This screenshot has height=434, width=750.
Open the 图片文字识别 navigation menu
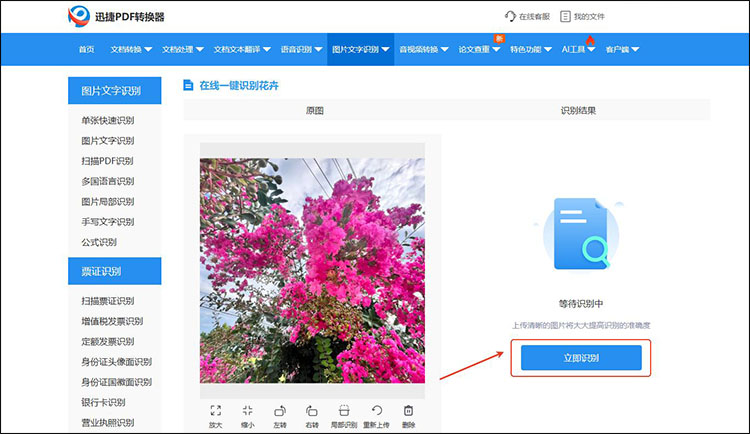tap(360, 49)
